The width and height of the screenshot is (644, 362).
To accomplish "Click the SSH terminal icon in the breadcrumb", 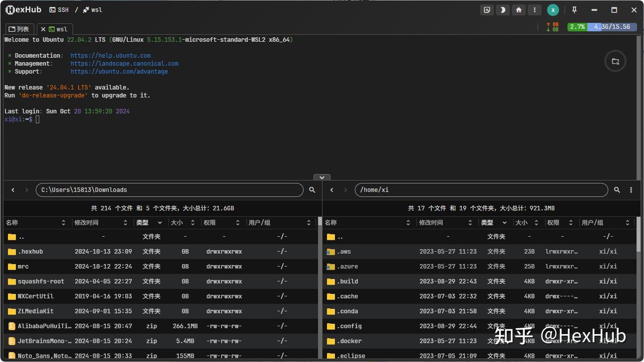I will [x=52, y=9].
